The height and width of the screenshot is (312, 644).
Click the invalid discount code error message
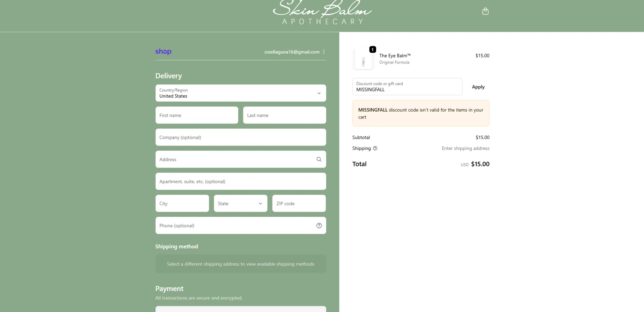421,113
